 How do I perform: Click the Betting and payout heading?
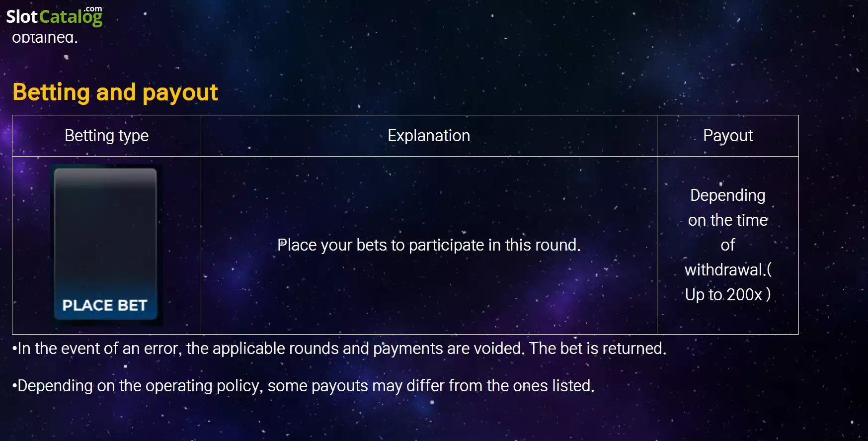[x=115, y=92]
